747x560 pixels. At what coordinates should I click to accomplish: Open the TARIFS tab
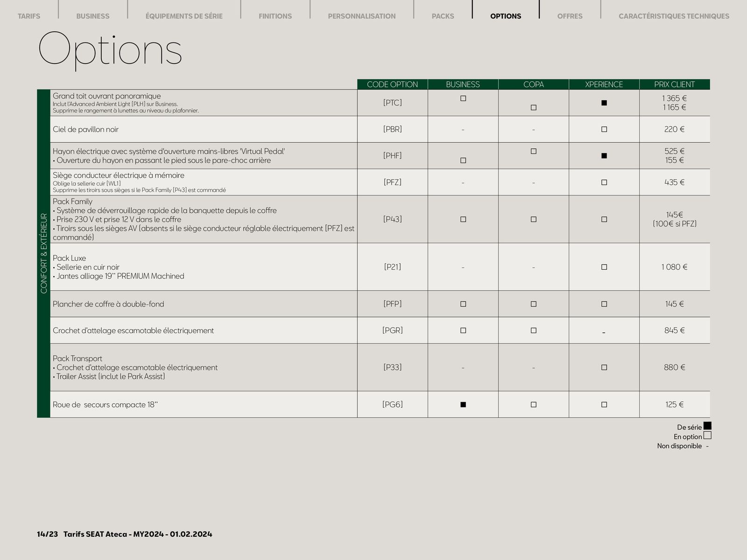coord(29,16)
